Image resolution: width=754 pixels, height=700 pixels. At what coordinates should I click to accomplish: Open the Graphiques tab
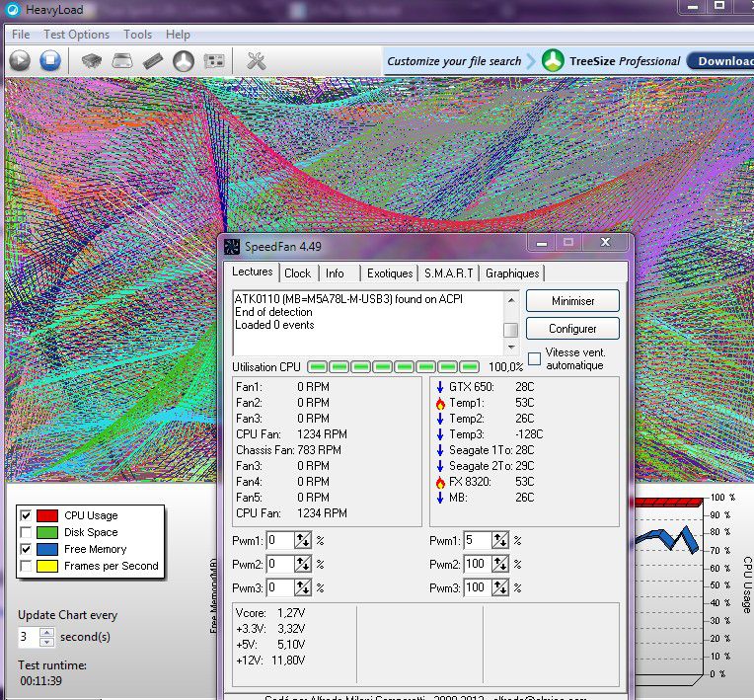click(512, 273)
